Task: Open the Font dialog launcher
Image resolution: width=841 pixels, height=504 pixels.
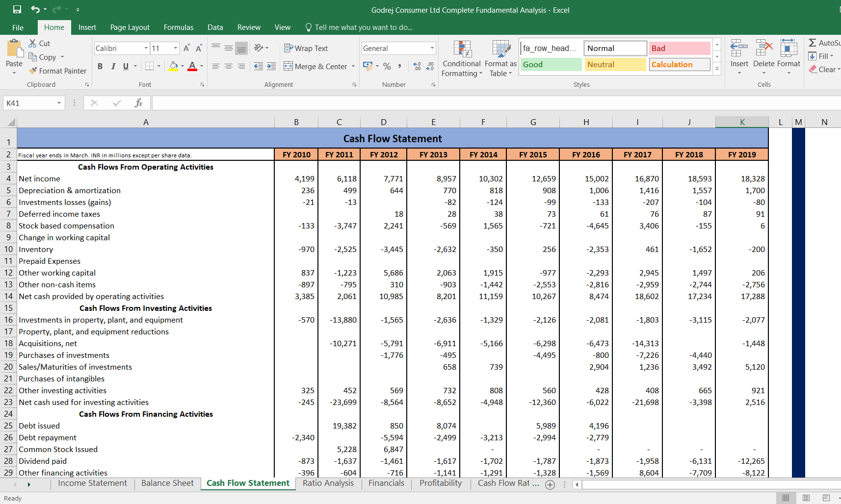Action: click(x=202, y=85)
